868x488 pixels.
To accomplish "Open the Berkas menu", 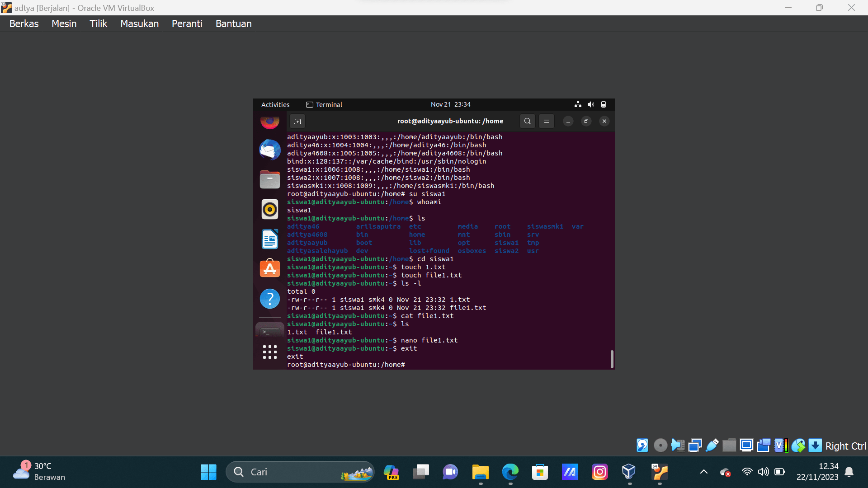I will (24, 23).
